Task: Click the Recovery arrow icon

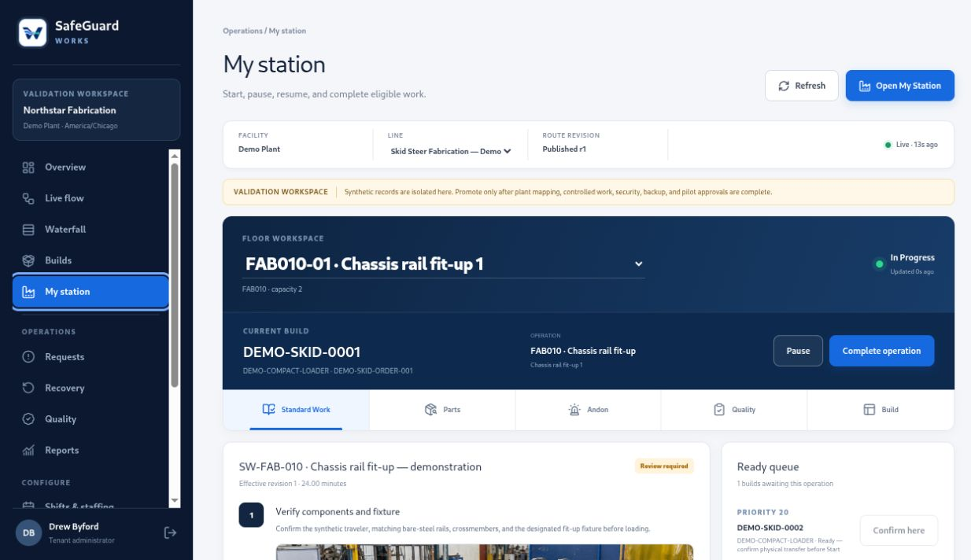Action: pyautogui.click(x=28, y=388)
